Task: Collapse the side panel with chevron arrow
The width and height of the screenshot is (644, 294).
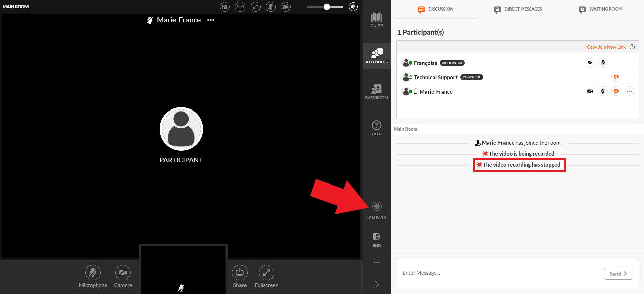Action: pyautogui.click(x=377, y=284)
